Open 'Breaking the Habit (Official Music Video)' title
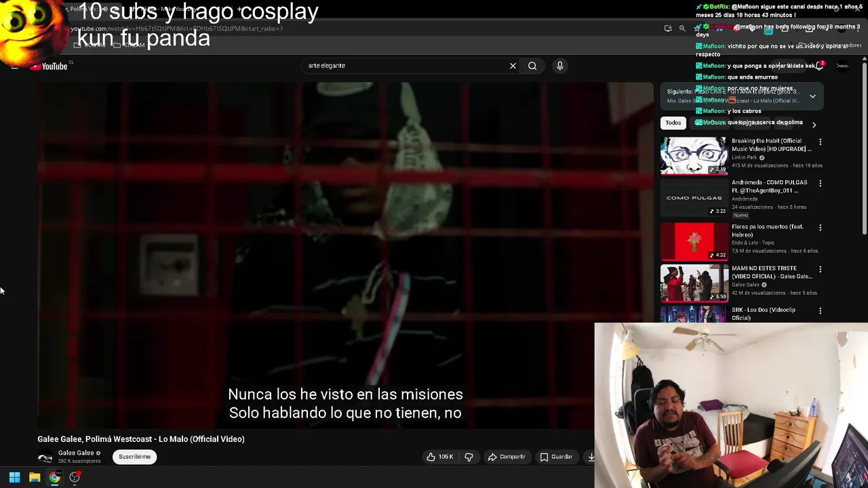This screenshot has height=488, width=868. pyautogui.click(x=771, y=145)
